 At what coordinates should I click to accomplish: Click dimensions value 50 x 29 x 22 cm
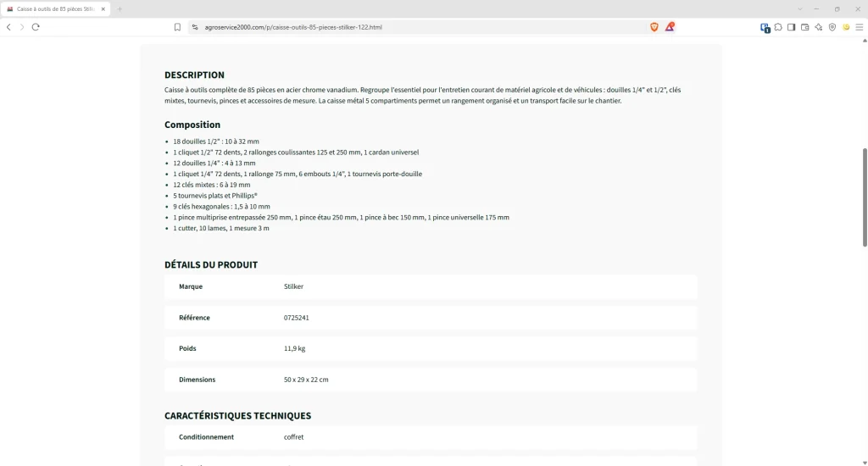(306, 380)
